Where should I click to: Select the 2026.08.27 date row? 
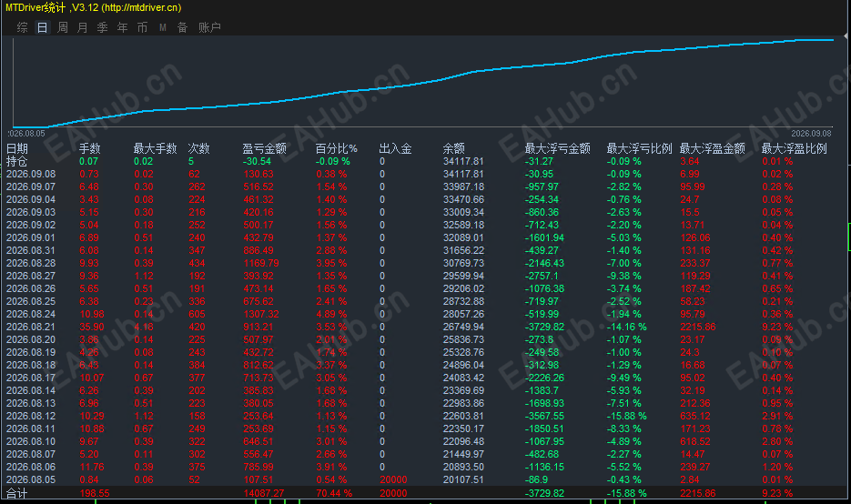[x=423, y=277]
